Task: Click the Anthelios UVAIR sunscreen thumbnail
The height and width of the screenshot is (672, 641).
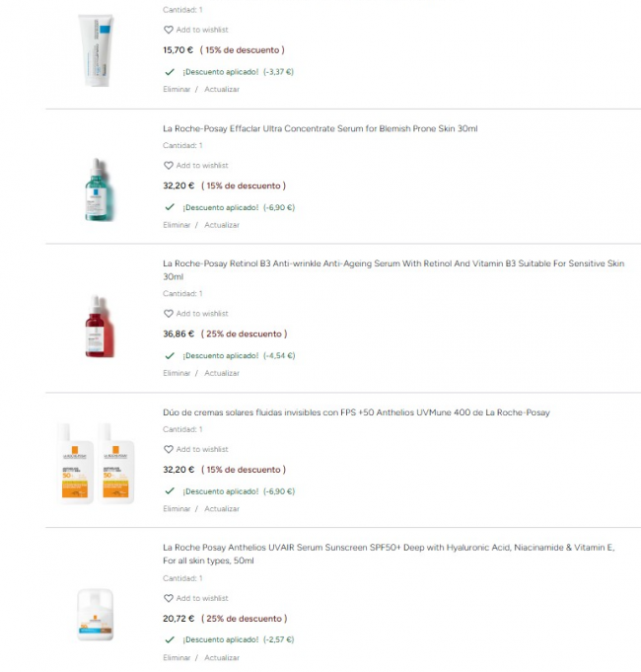Action: click(98, 614)
